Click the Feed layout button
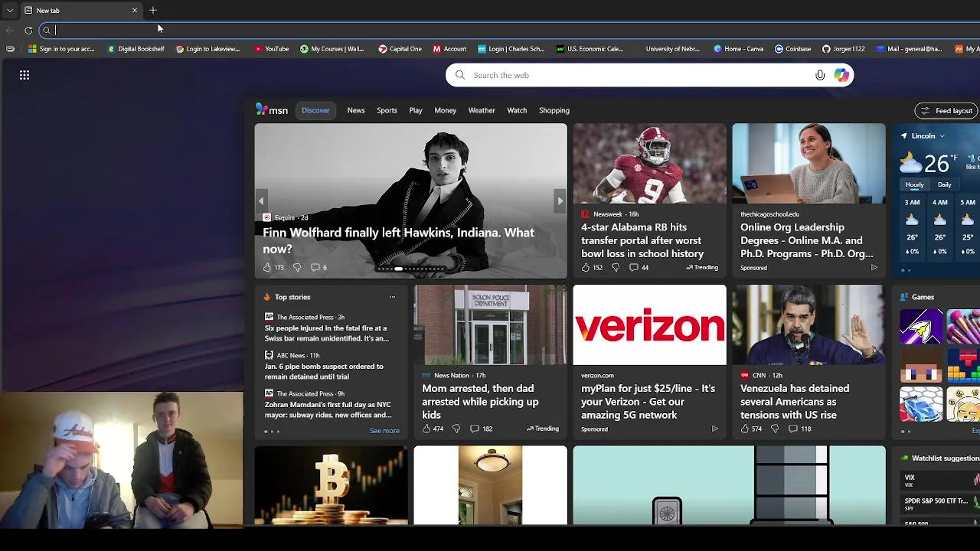 [946, 111]
